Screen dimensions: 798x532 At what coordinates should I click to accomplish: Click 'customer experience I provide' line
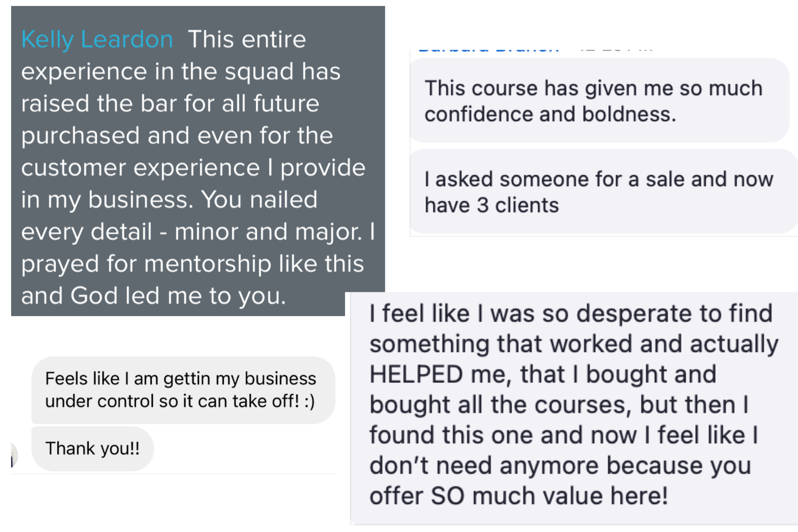click(x=193, y=168)
